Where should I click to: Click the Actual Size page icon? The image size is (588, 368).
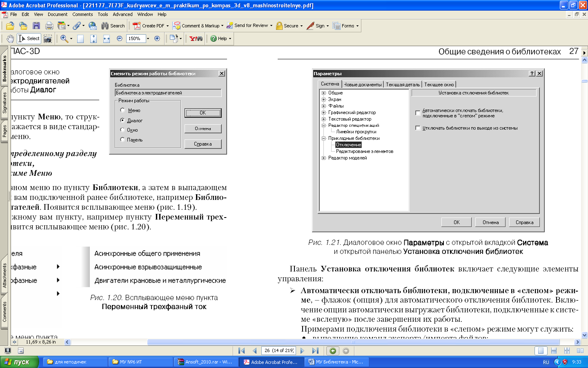pyautogui.click(x=80, y=38)
